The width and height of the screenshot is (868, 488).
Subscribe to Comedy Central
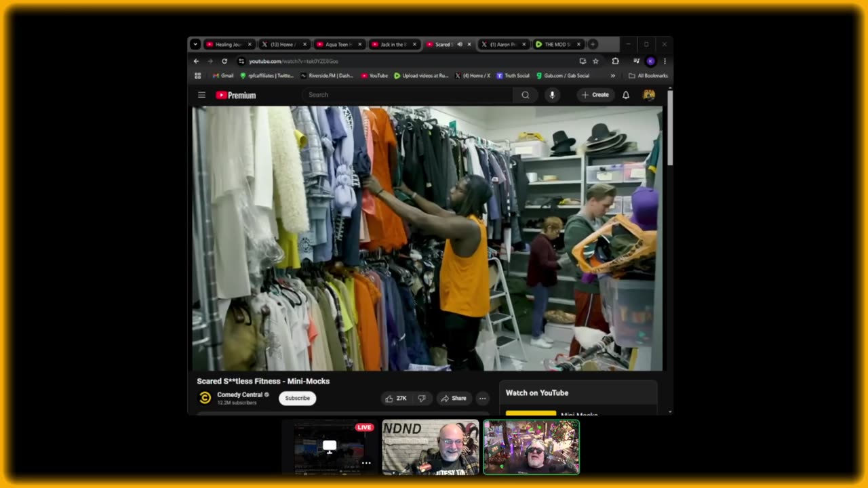297,399
